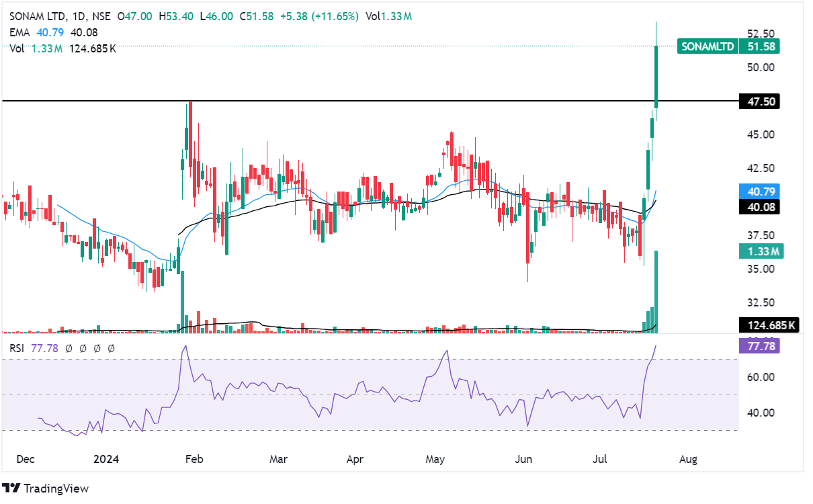Click the TradingView logo
Viewport: 813px width, 504px height.
46,489
